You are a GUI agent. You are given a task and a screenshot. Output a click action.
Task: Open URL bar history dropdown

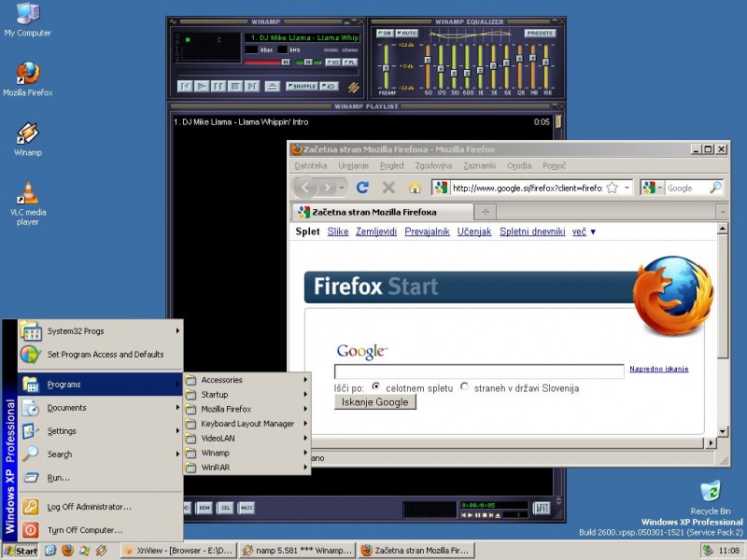tap(627, 188)
